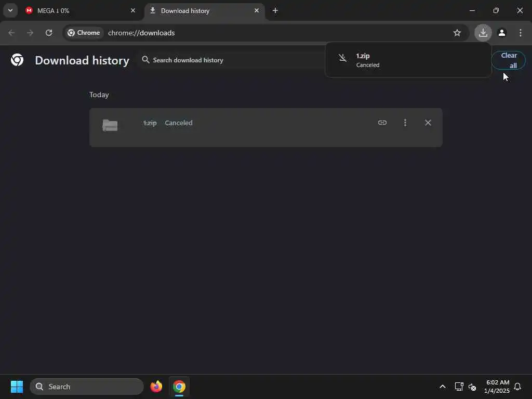Close the MEGA tab
Viewport: 532px width, 399px height.
click(133, 10)
